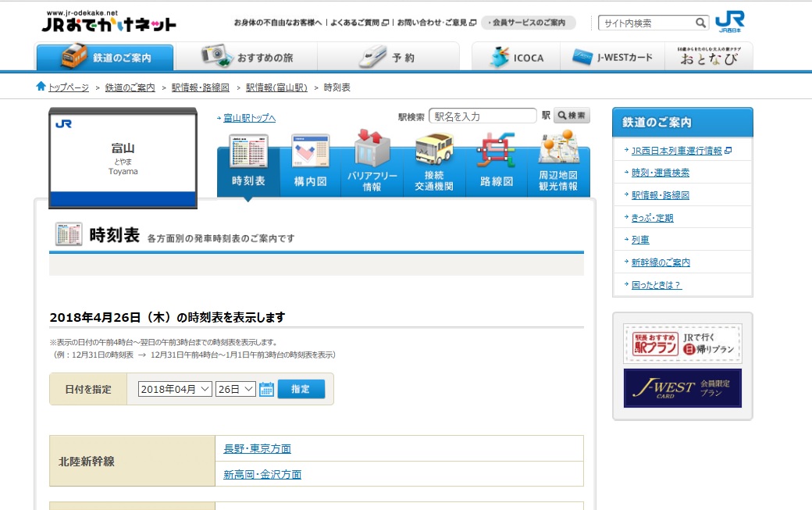Click the JR West logo at top right
The image size is (812, 510).
pyautogui.click(x=729, y=23)
